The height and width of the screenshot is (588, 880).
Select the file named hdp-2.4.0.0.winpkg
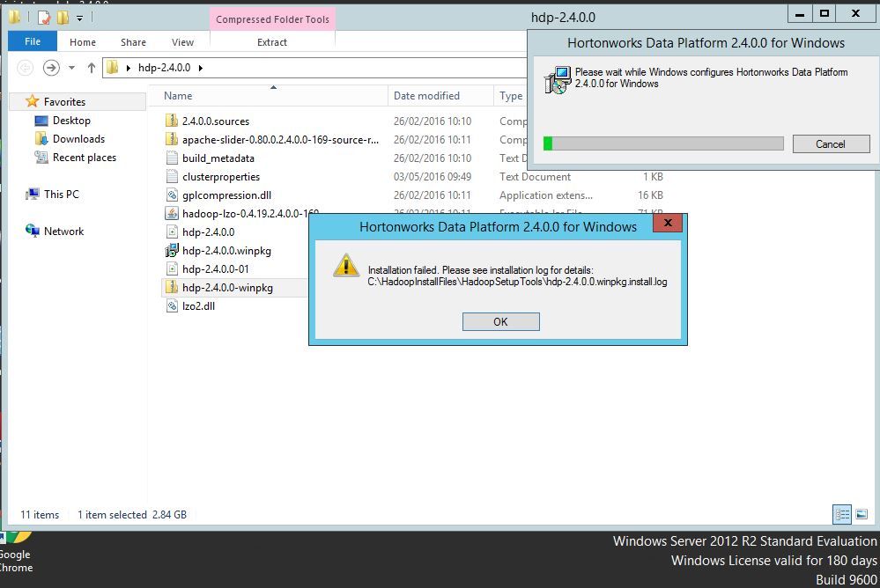click(226, 251)
